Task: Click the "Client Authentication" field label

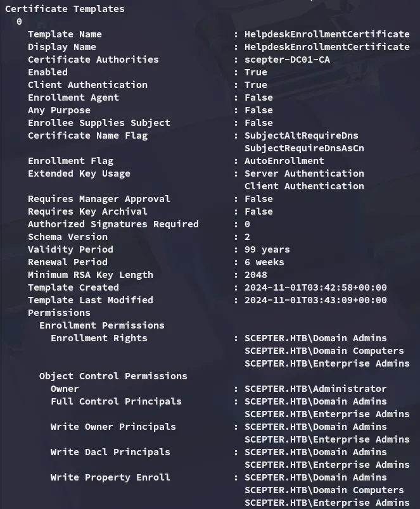Action: 87,85
